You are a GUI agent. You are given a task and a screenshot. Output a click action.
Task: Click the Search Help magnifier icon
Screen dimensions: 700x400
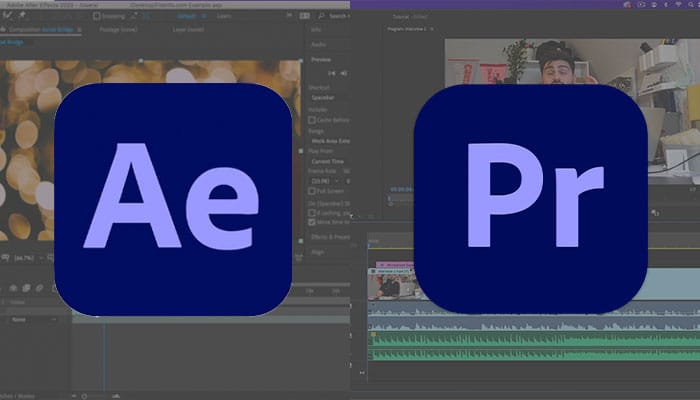point(321,16)
